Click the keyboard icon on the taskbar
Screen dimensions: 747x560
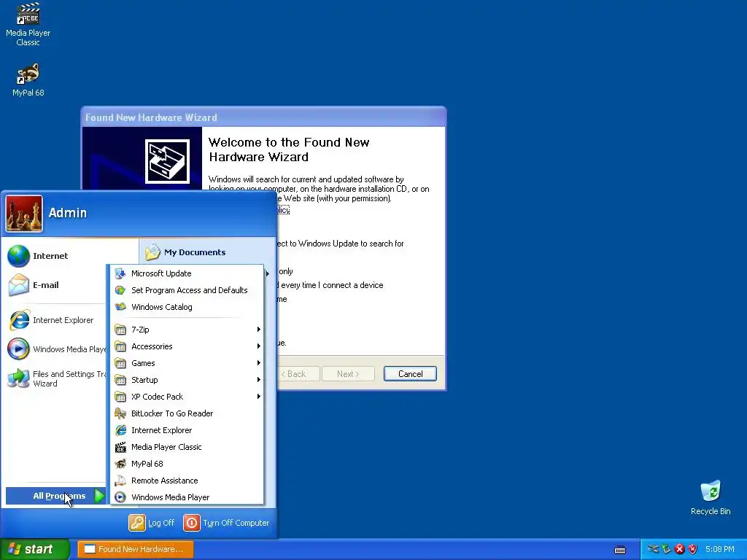(620, 550)
